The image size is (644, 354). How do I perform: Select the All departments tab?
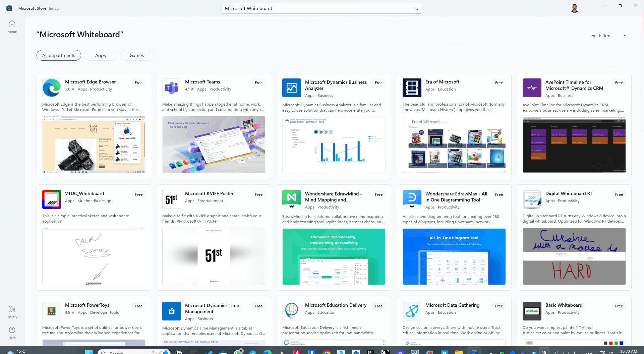[x=59, y=55]
